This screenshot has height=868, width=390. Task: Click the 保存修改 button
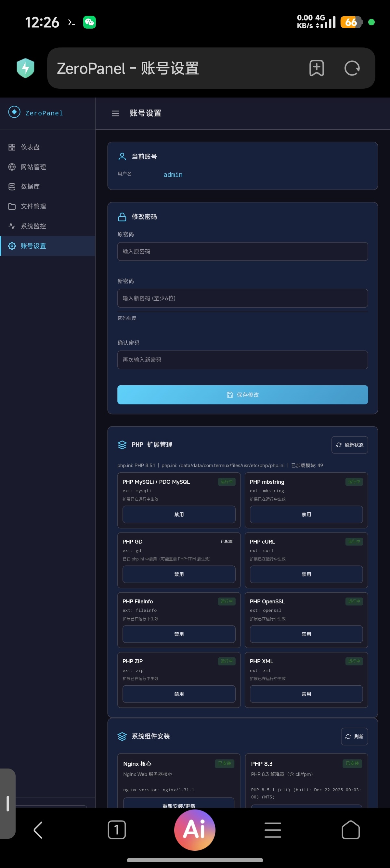[x=242, y=395]
